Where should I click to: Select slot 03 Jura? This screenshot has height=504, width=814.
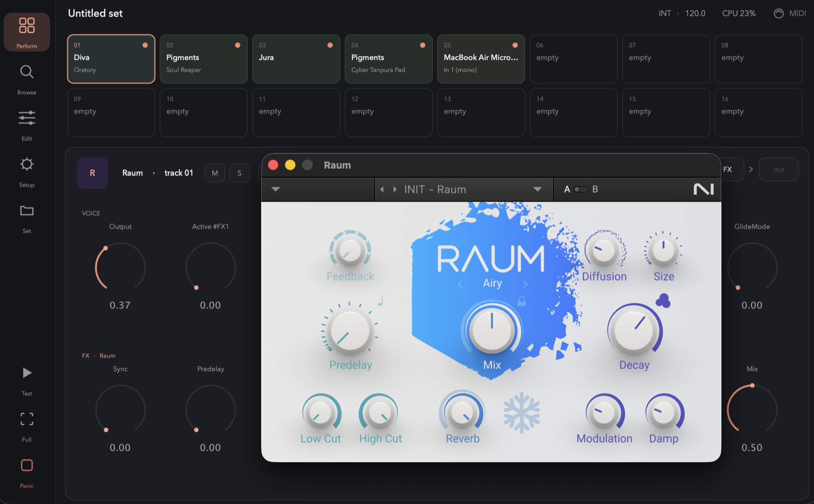[296, 59]
